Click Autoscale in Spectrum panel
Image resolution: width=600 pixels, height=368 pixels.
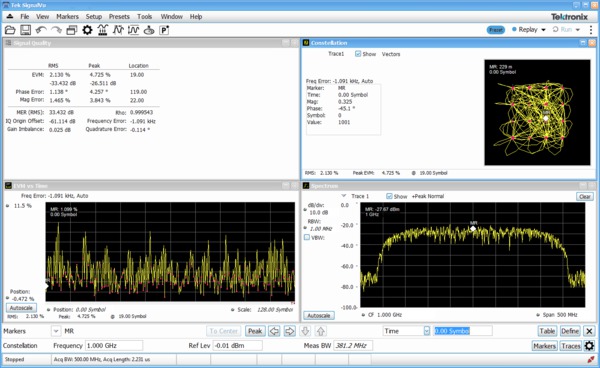319,316
